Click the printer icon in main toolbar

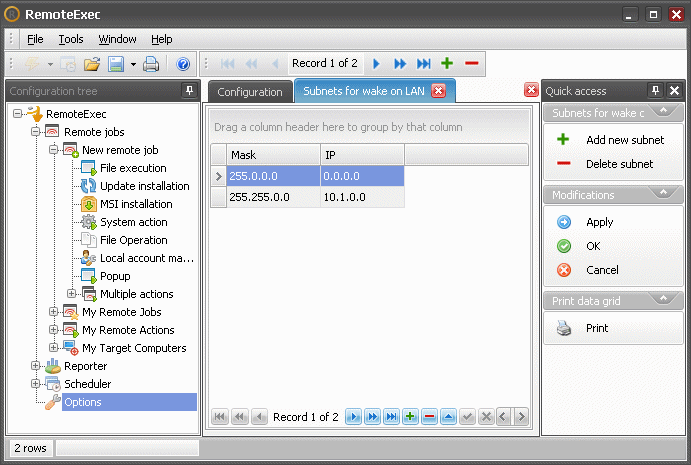[151, 64]
